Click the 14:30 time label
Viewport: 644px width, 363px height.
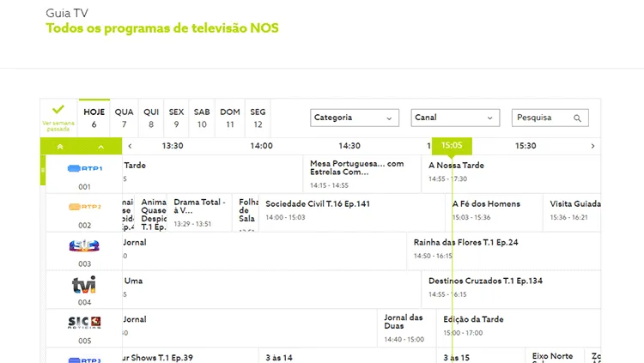(349, 146)
